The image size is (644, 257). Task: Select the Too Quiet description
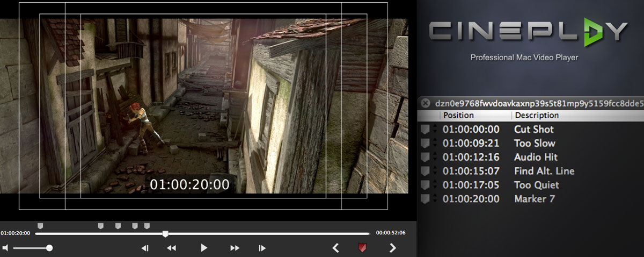tap(537, 185)
